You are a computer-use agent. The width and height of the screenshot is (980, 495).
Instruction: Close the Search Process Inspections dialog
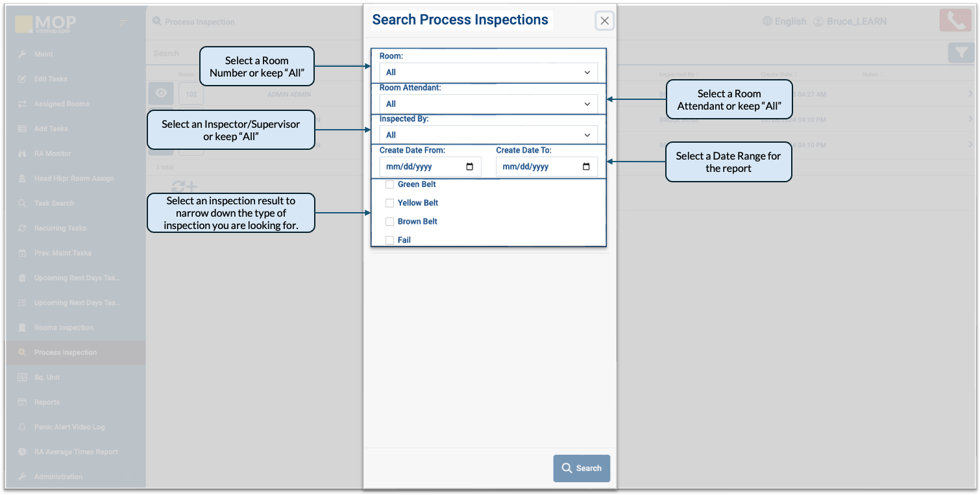[x=604, y=21]
